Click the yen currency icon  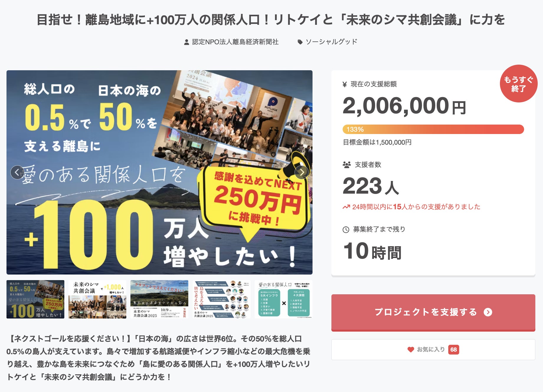click(x=345, y=84)
